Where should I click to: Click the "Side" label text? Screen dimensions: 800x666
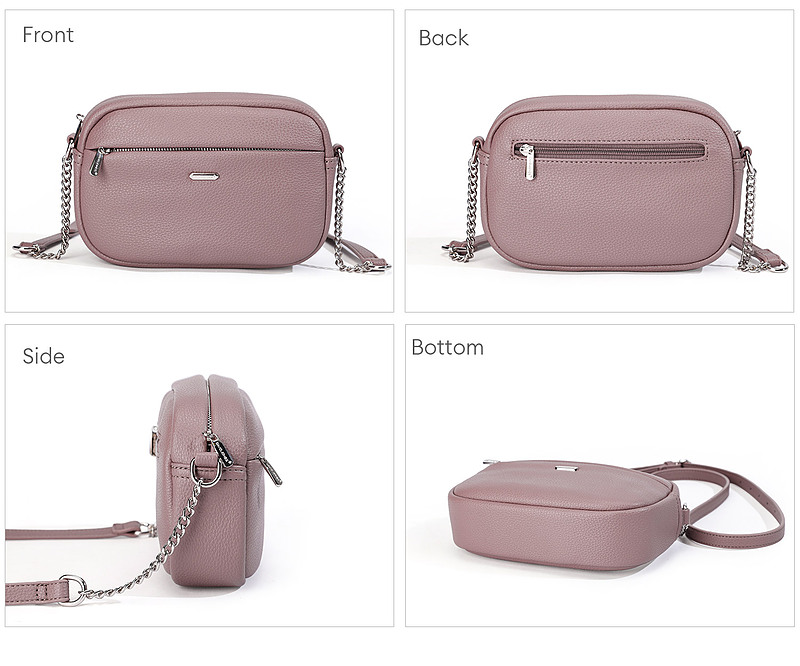tap(43, 356)
